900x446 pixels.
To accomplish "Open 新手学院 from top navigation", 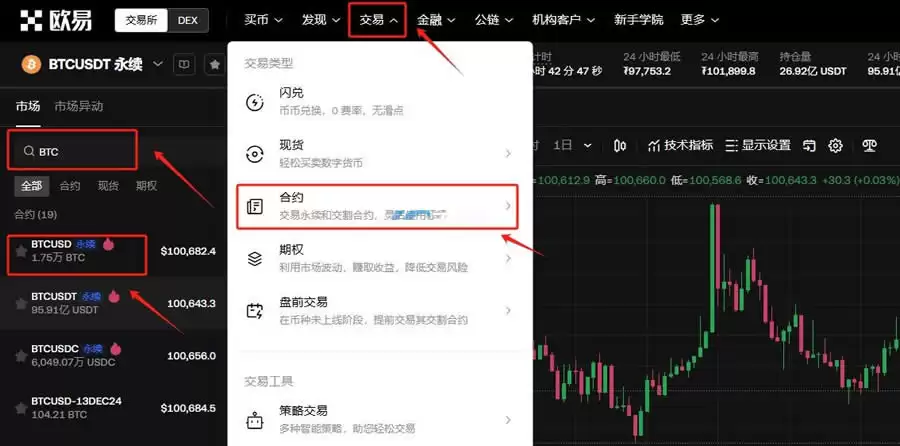I will click(x=638, y=20).
